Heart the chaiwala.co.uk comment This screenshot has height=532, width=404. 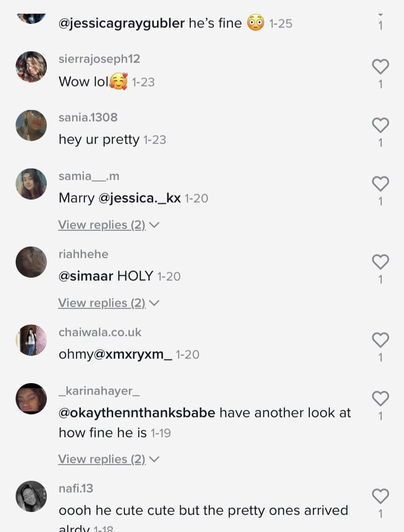[380, 340]
